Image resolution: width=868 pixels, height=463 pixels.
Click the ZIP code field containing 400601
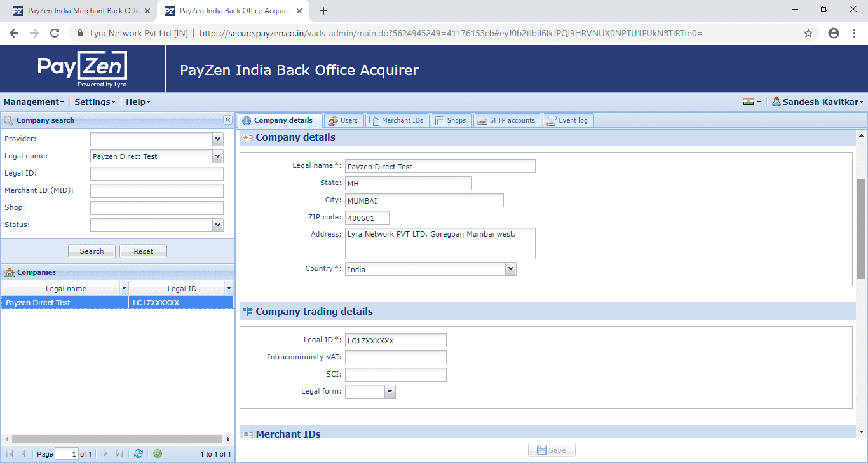367,218
